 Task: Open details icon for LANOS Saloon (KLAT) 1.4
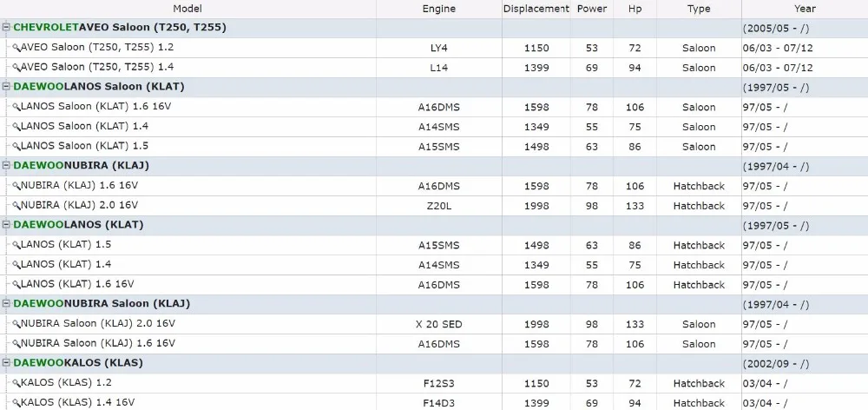(16, 127)
